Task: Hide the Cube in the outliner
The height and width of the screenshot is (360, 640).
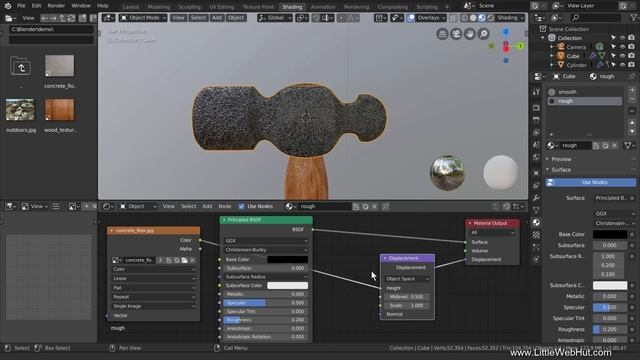Action: click(x=622, y=56)
